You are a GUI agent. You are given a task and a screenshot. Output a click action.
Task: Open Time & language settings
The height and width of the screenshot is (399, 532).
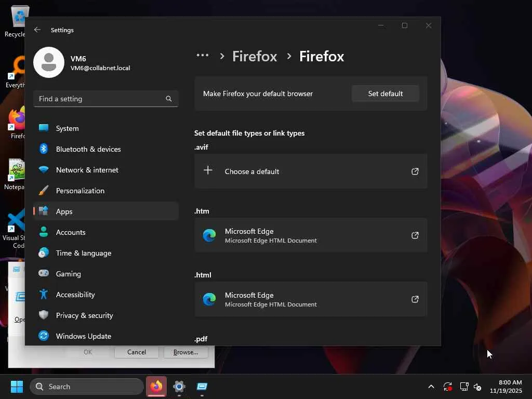[x=106, y=253]
